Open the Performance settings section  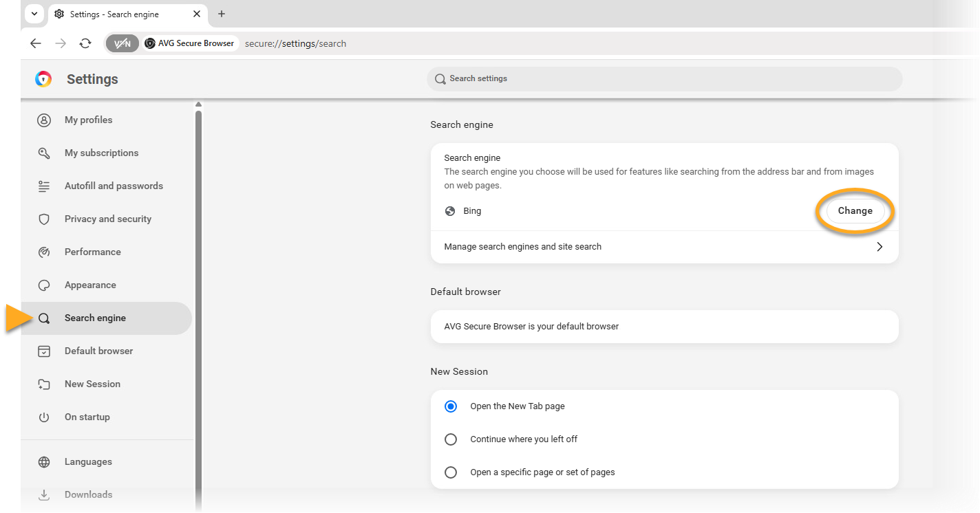point(92,252)
